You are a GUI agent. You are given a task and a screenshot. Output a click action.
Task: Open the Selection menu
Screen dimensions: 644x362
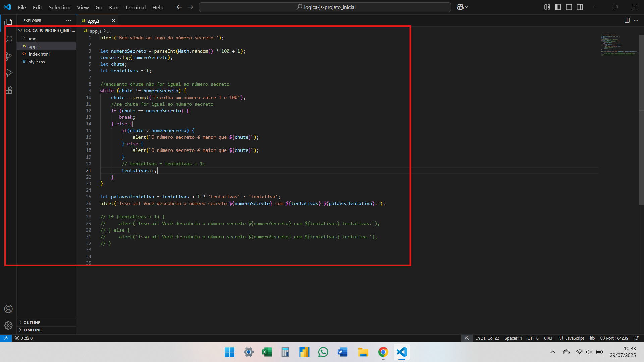59,7
